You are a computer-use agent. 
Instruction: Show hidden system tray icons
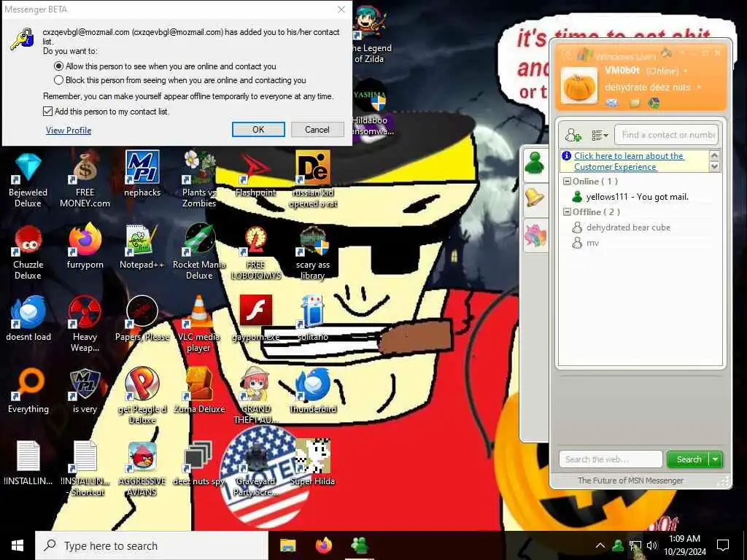[600, 545]
